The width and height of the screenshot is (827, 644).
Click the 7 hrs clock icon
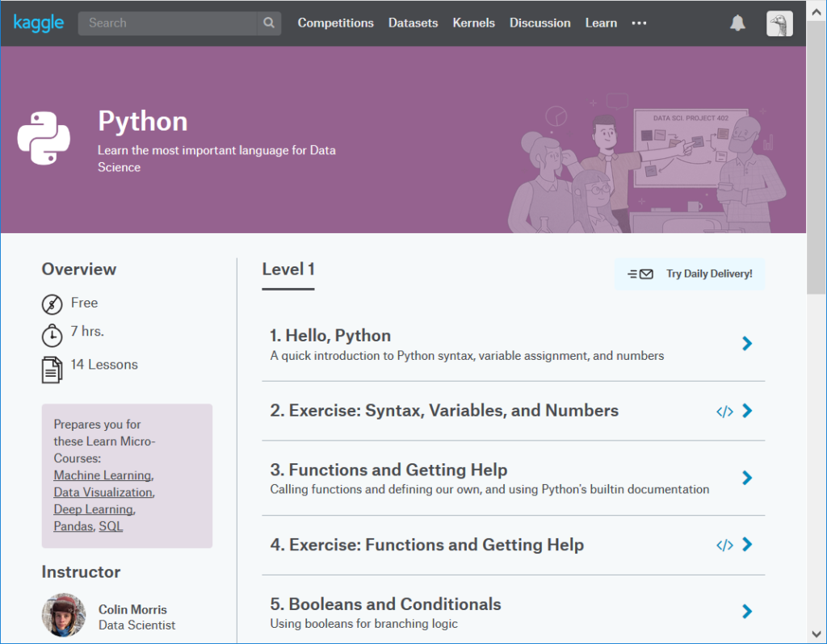point(52,335)
